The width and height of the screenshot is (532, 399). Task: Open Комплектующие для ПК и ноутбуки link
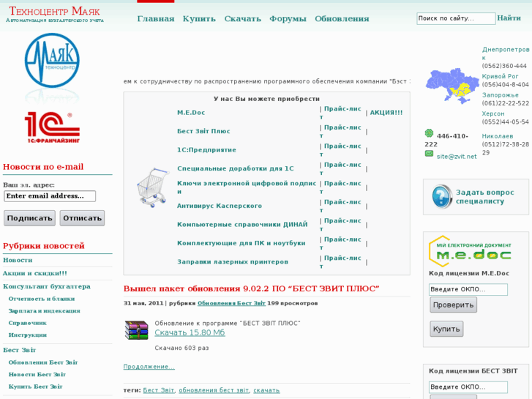tap(241, 244)
